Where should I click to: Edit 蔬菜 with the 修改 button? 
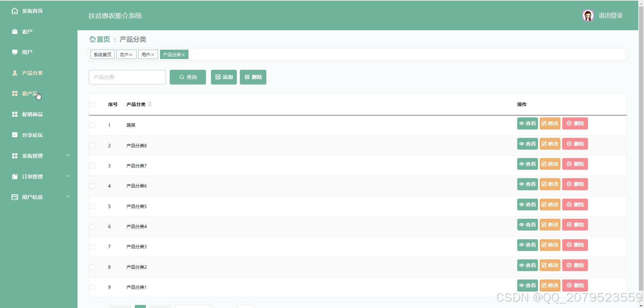pyautogui.click(x=550, y=123)
